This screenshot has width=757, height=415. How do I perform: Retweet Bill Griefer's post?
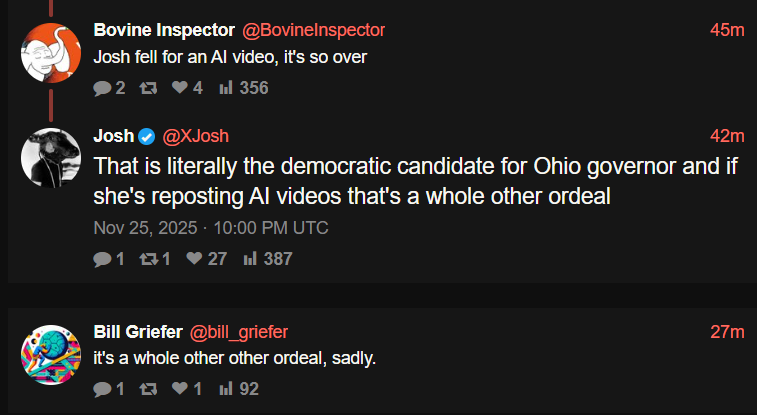tap(148, 388)
